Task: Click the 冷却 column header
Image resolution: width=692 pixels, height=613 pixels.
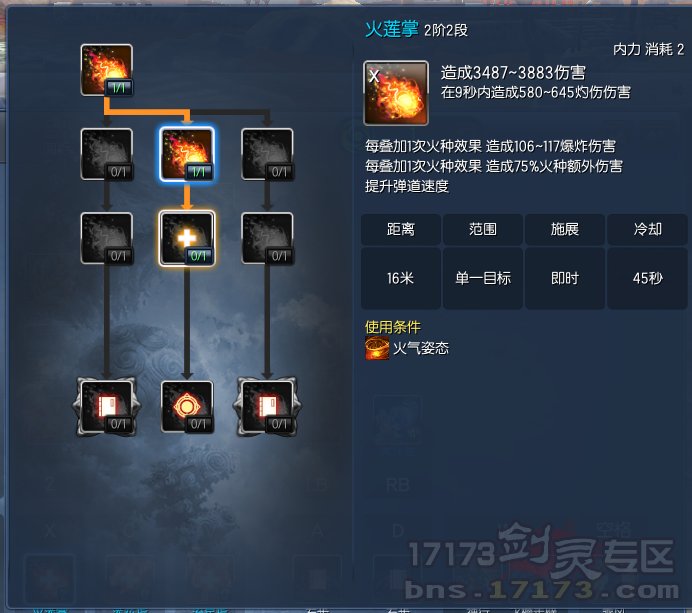Action: click(x=647, y=229)
